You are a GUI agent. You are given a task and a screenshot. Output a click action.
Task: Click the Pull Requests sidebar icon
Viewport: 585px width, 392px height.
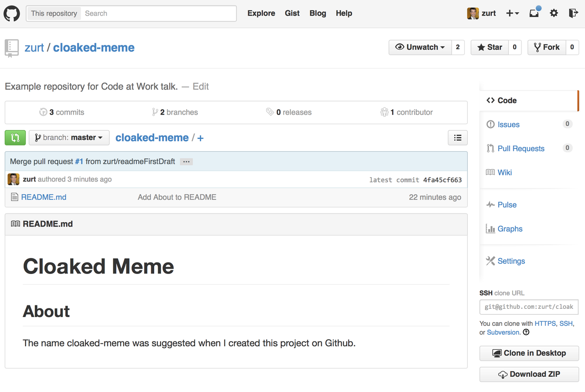(x=490, y=148)
